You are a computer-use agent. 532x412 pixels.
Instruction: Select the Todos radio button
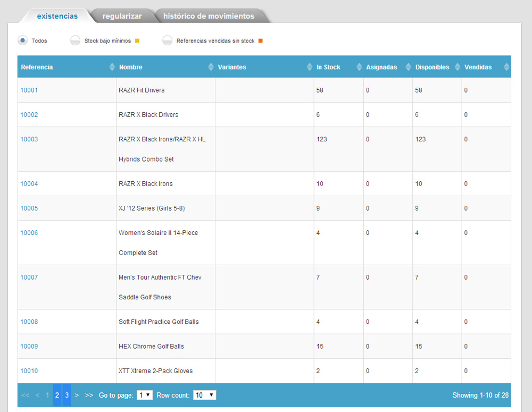(23, 41)
